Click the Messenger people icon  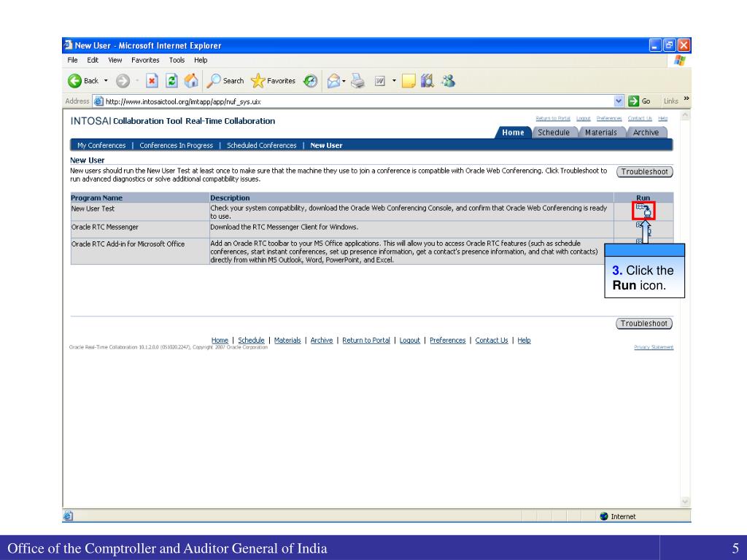click(x=448, y=81)
